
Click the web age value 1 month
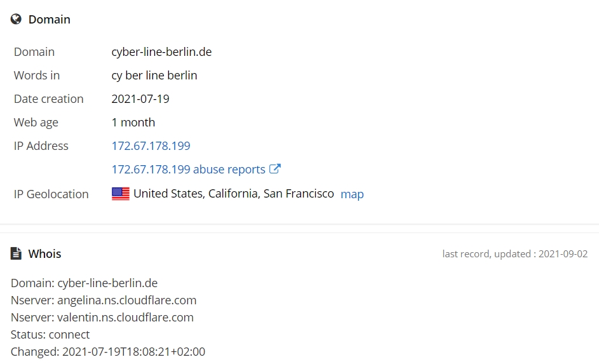pyautogui.click(x=133, y=123)
